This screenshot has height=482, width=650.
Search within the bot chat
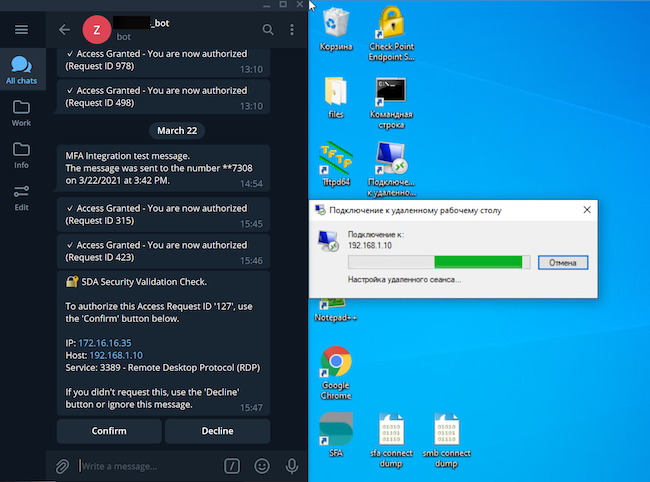click(x=268, y=29)
